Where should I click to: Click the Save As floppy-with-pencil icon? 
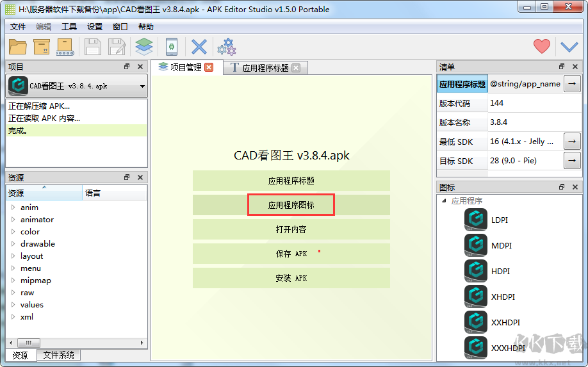[x=117, y=47]
